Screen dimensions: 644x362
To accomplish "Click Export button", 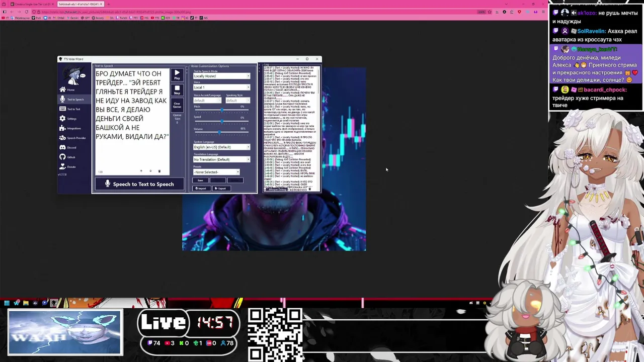I will pyautogui.click(x=221, y=189).
